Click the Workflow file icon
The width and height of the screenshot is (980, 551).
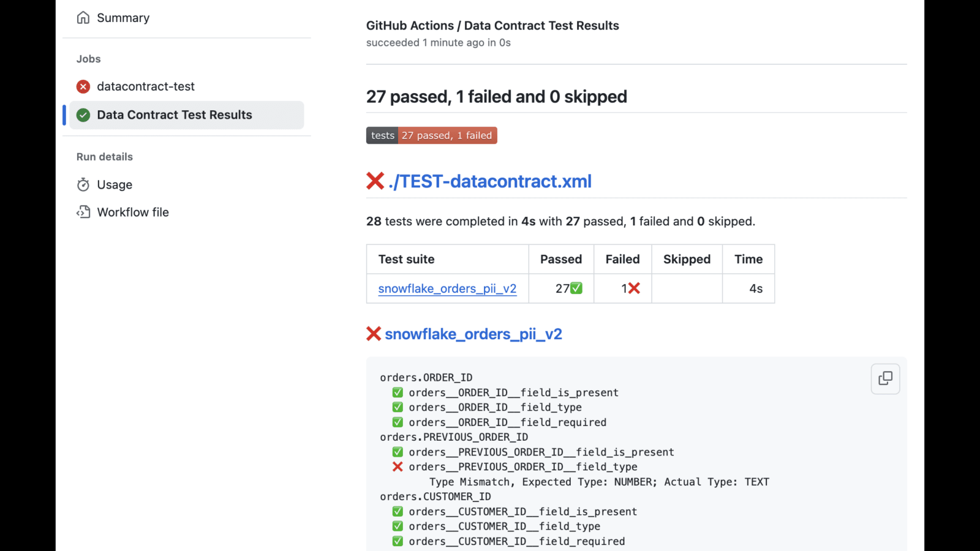(83, 212)
